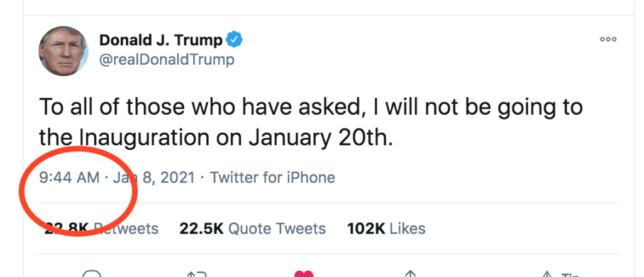This screenshot has height=277, width=644.
Task: Click the reply speech bubble icon
Action: 92,273
